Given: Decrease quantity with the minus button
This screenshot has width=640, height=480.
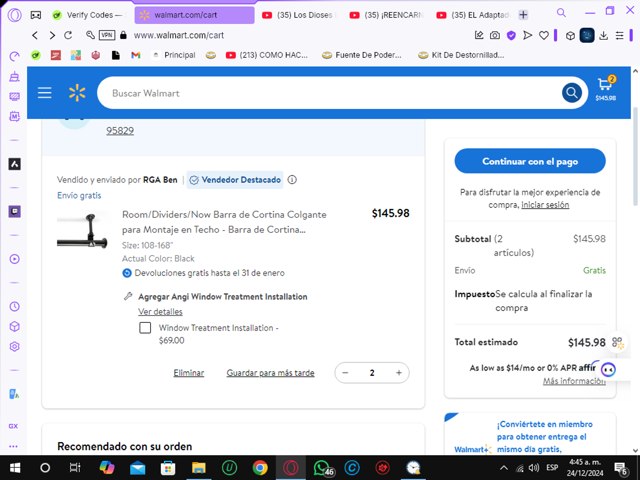Looking at the screenshot, I should tap(345, 373).
